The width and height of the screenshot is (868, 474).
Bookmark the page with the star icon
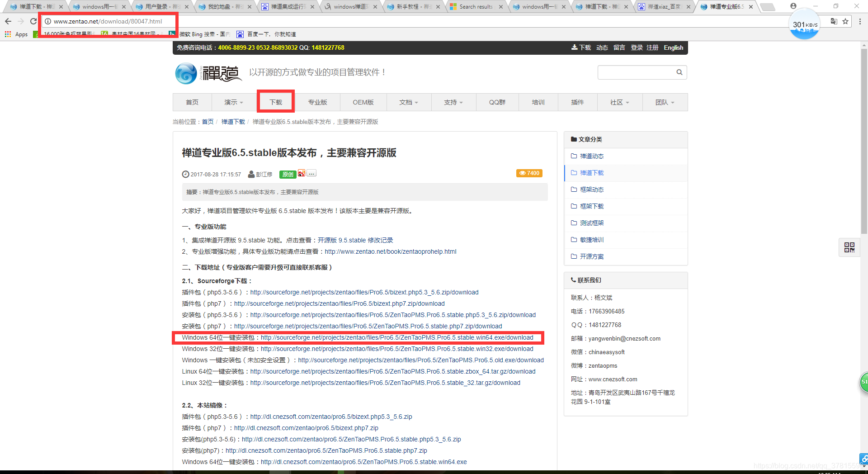coord(845,21)
